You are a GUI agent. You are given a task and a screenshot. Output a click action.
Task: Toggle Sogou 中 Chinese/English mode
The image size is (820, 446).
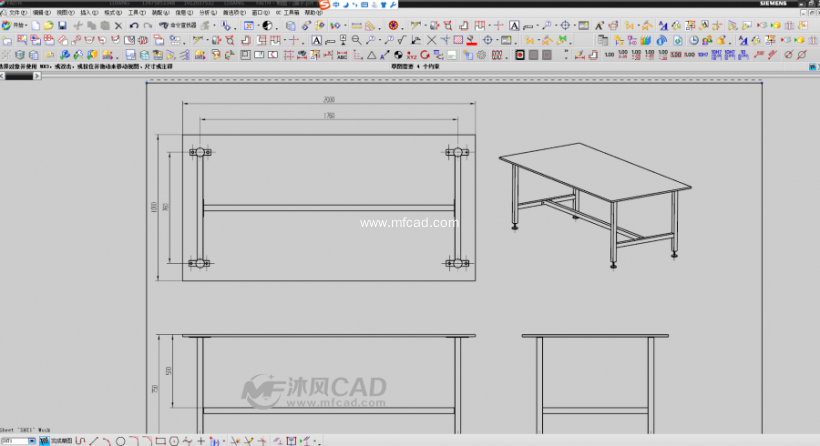pos(336,5)
